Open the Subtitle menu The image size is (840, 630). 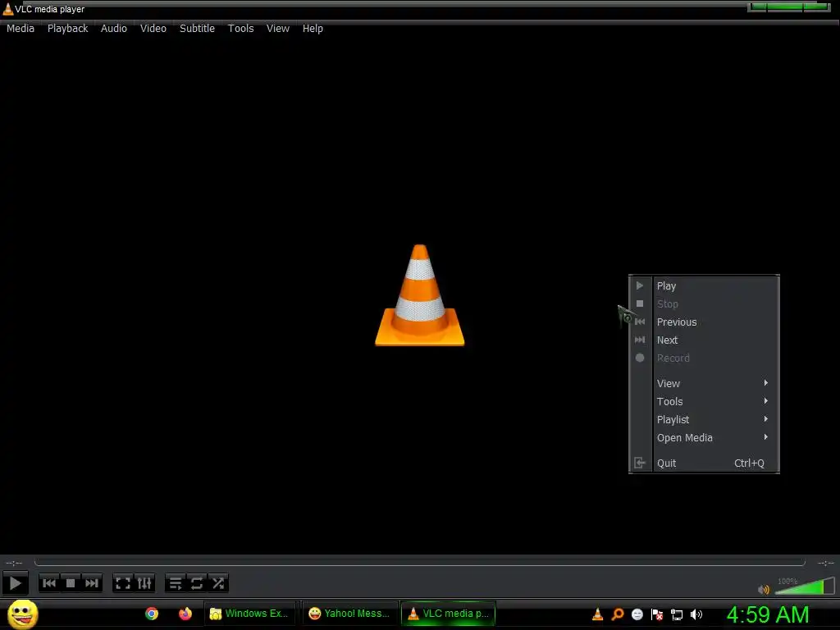197,29
